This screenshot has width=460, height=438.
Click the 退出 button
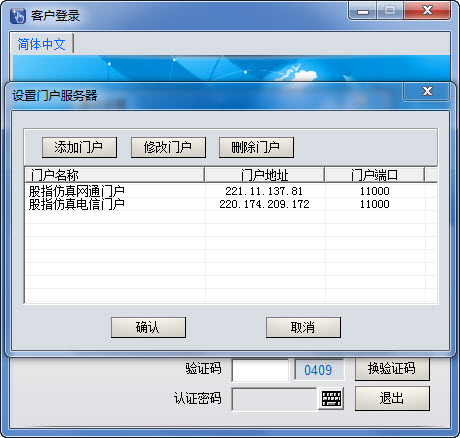(392, 398)
